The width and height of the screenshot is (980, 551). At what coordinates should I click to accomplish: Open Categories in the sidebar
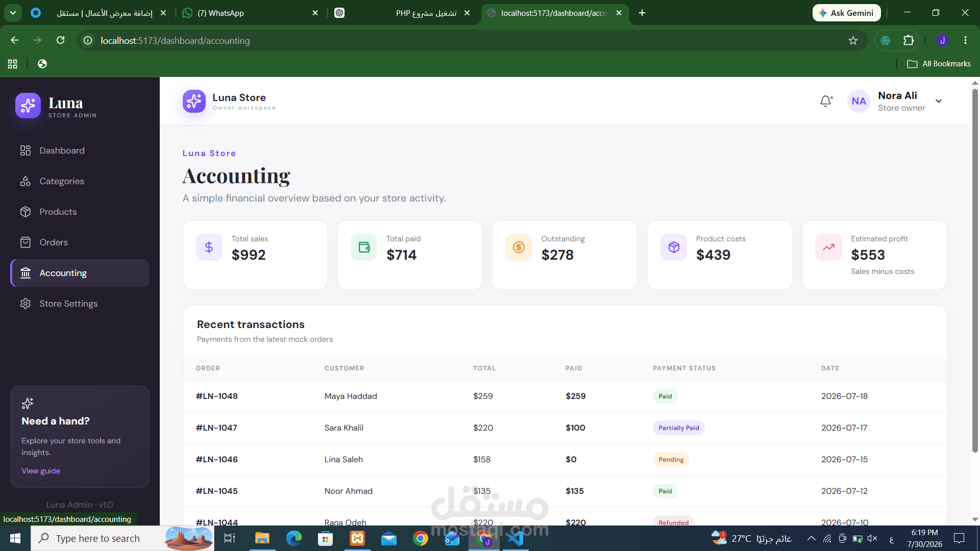[x=80, y=181]
